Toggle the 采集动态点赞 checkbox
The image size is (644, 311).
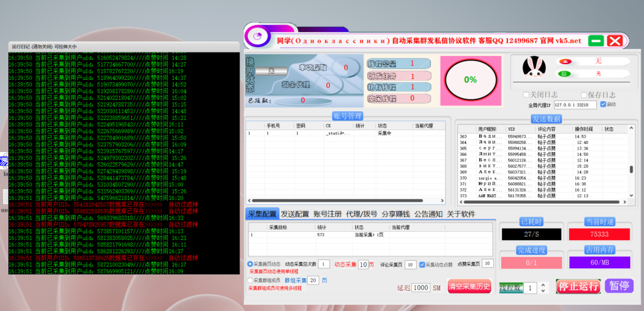pyautogui.click(x=423, y=265)
